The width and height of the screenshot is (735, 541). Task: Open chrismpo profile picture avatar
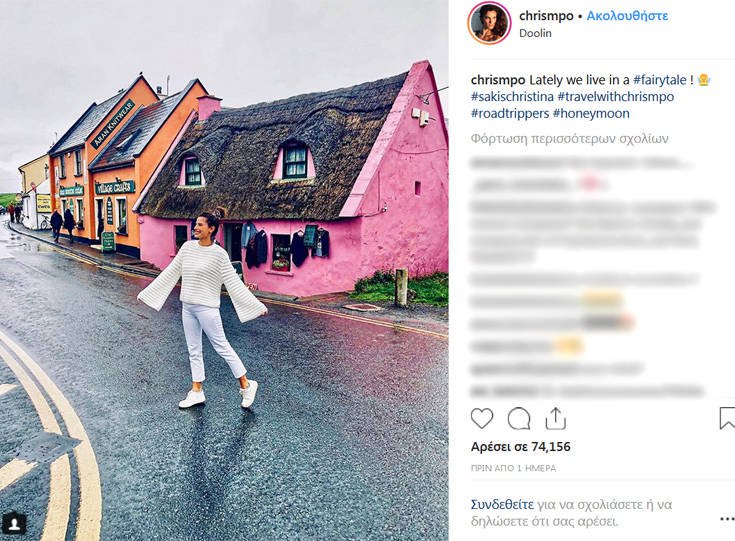click(489, 23)
